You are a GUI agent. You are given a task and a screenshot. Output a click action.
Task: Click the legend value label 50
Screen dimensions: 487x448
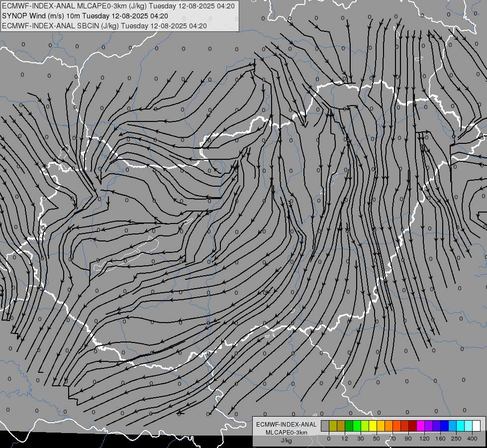[377, 439]
